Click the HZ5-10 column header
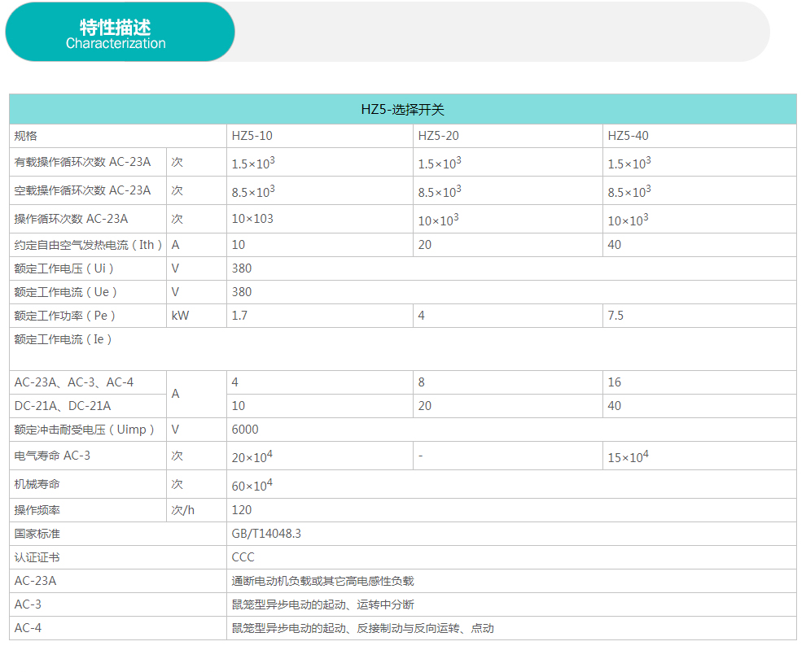The height and width of the screenshot is (672, 806). pyautogui.click(x=252, y=136)
